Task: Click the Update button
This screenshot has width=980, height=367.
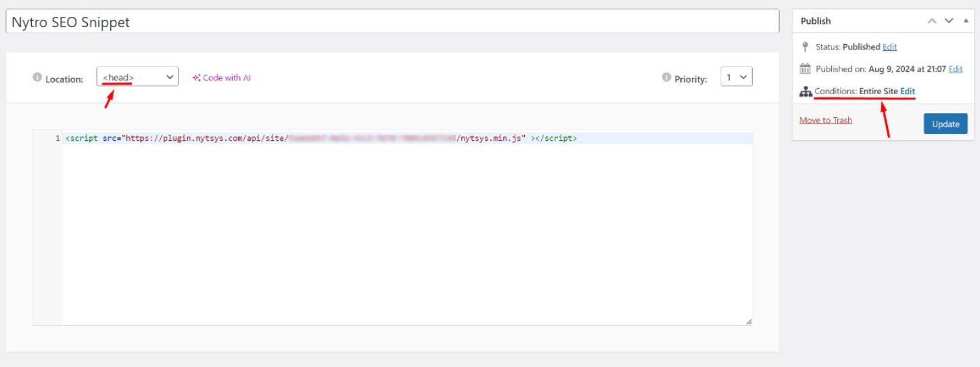Action: [946, 124]
